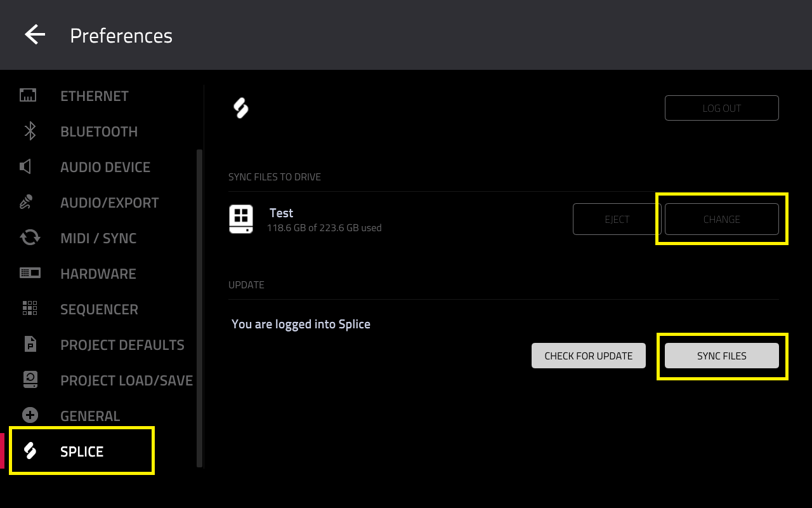Open the PROJECT LOAD/SAVE section
The image size is (812, 508).
(126, 380)
